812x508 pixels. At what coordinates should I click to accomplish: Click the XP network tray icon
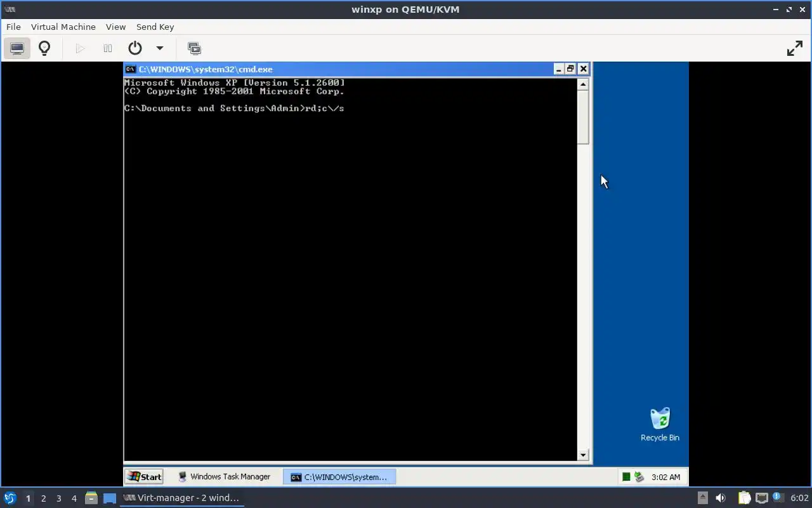pyautogui.click(x=639, y=477)
